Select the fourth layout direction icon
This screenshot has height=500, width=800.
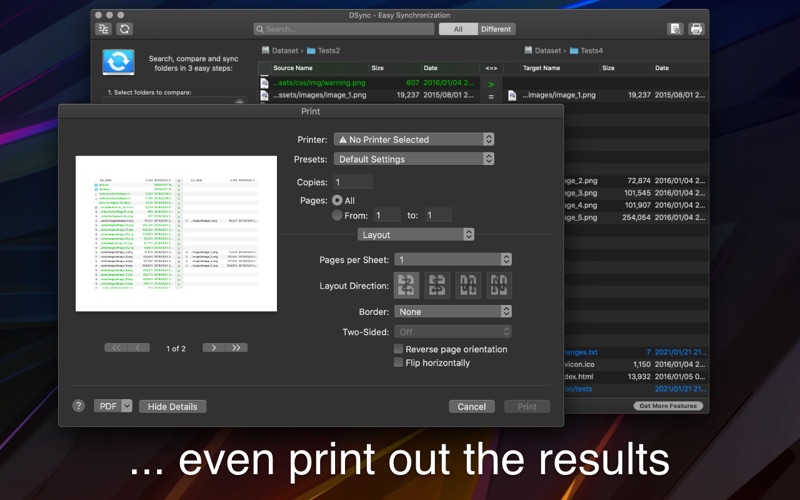(498, 285)
